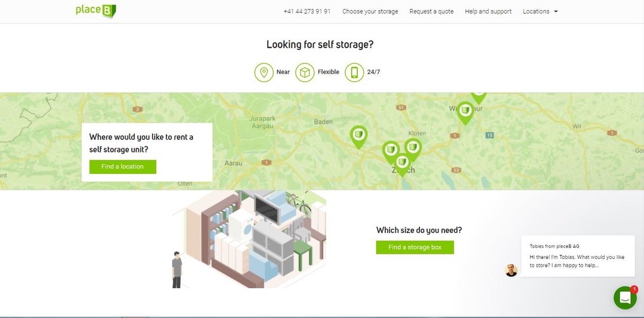644x318 pixels.
Task: Go to Request a quote
Action: pyautogui.click(x=431, y=11)
